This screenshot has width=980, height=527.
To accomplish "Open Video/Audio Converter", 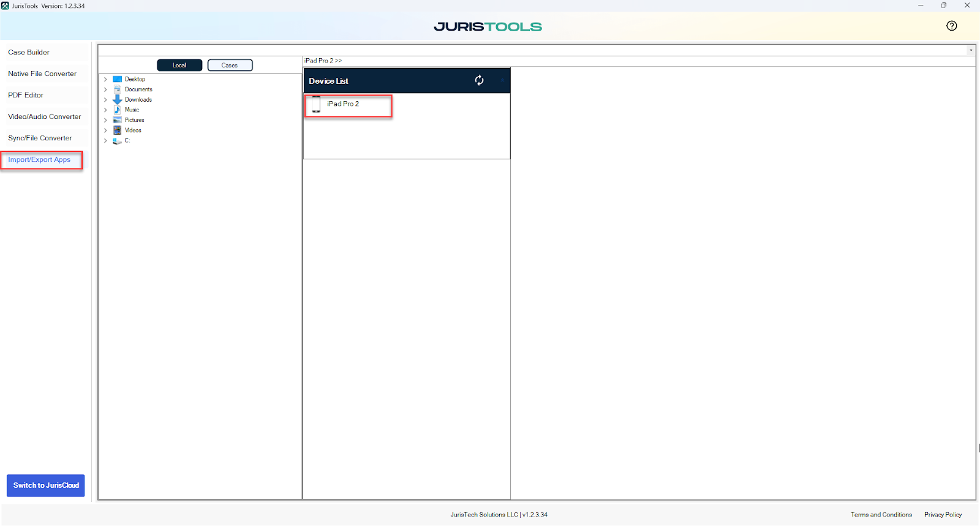I will pos(45,116).
